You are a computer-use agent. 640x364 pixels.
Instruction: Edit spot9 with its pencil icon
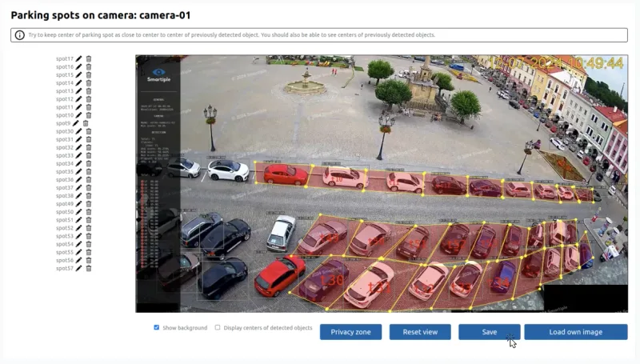pos(75,123)
